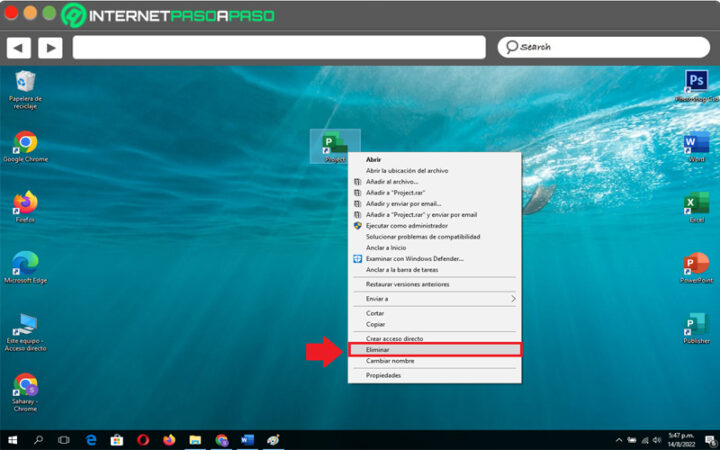Open the InternetPasoaPaso logo link
The image size is (720, 450).
(x=168, y=16)
